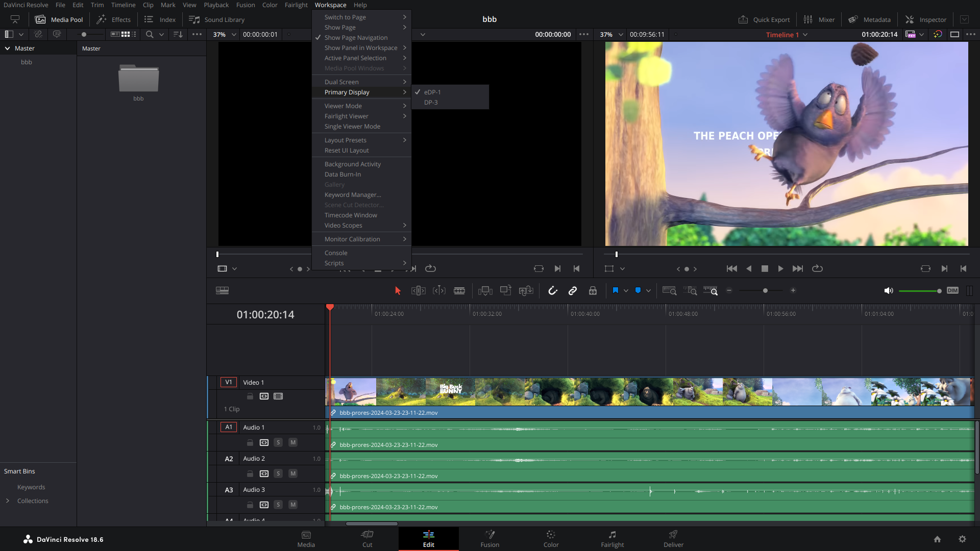This screenshot has width=980, height=551.
Task: Switch to the Cut page
Action: tap(367, 539)
